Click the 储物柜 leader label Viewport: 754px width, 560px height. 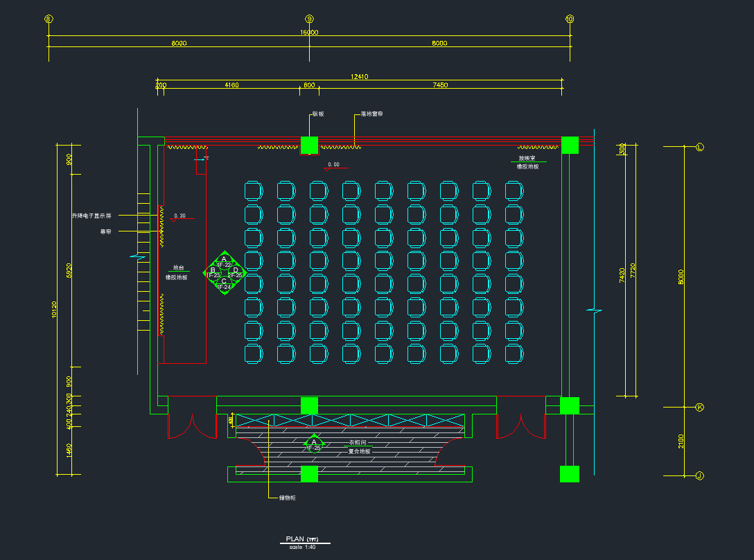287,498
